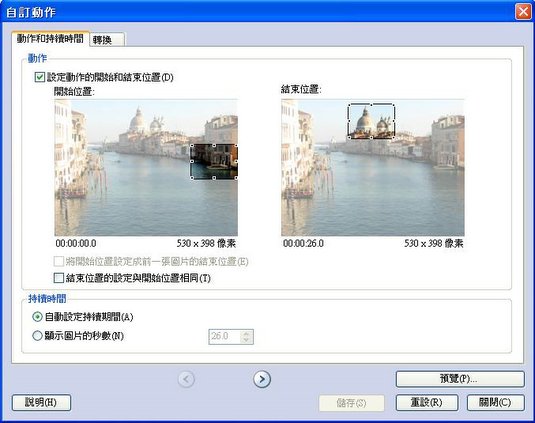
Task: Click inside the seconds input field
Action: [225, 337]
